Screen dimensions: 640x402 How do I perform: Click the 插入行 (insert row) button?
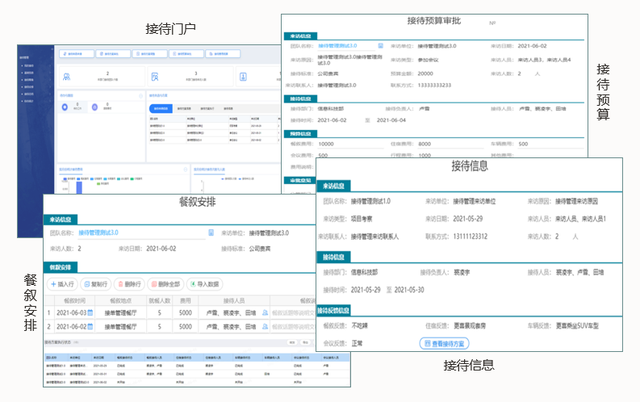coord(66,284)
